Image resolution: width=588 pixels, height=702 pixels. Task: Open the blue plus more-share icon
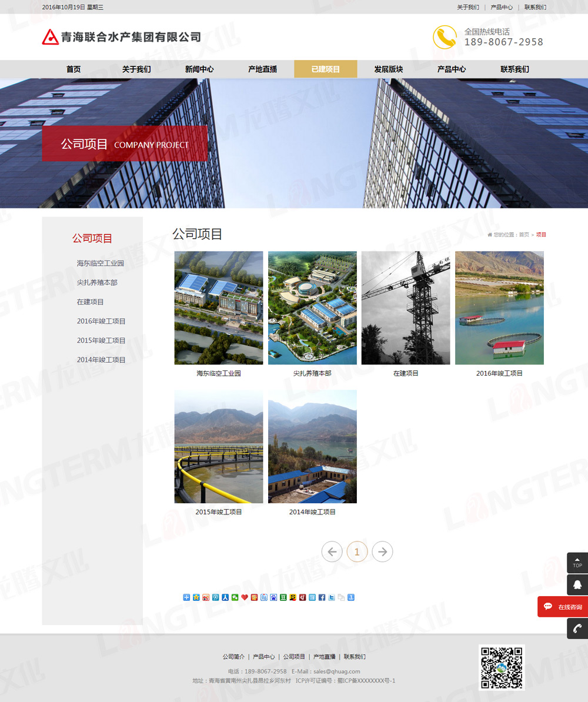click(x=186, y=597)
